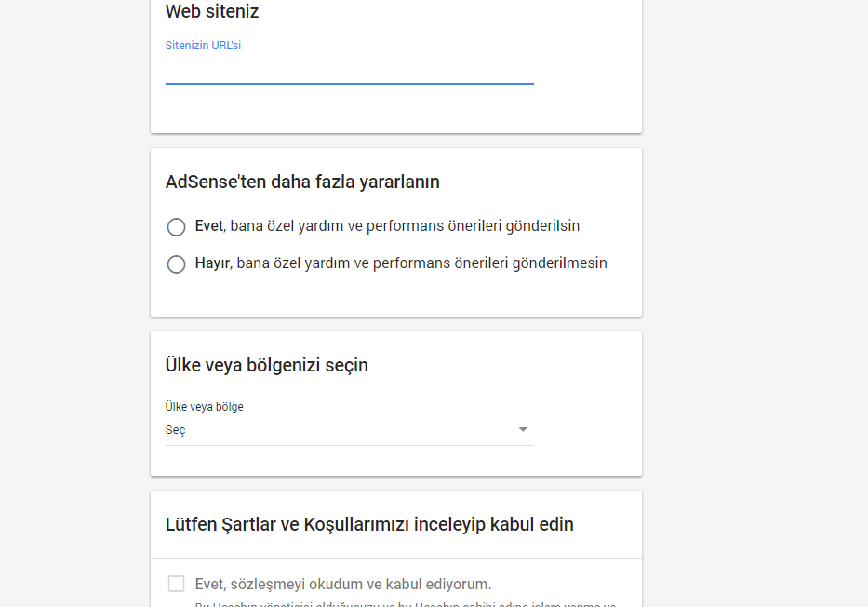Screen dimensions: 868x607
Task: Click the bold "Hayır" option word
Action: pyautogui.click(x=211, y=263)
